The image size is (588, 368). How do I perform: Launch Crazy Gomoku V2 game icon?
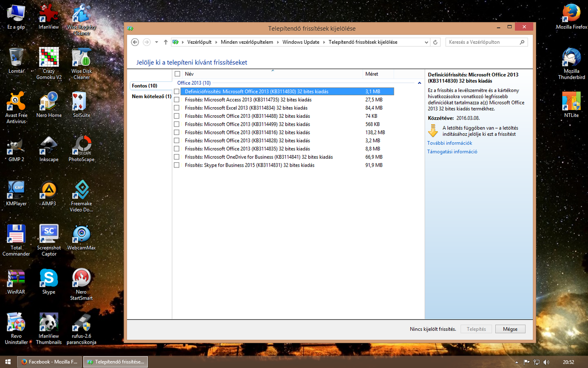[49, 64]
